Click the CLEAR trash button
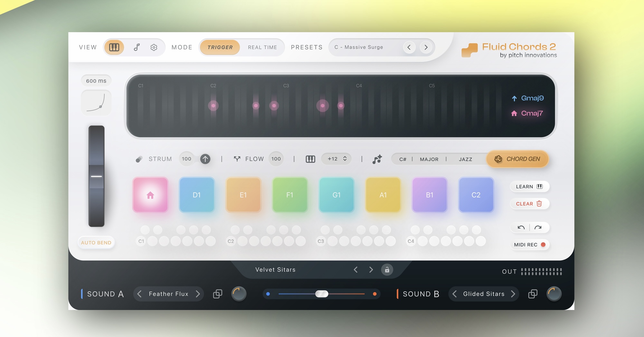The height and width of the screenshot is (337, 644). click(529, 204)
